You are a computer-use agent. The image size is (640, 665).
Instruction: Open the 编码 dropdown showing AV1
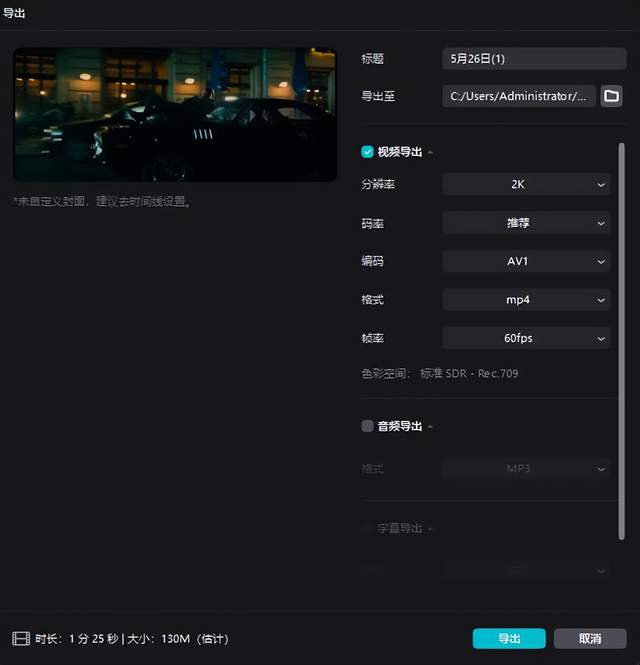(x=526, y=261)
